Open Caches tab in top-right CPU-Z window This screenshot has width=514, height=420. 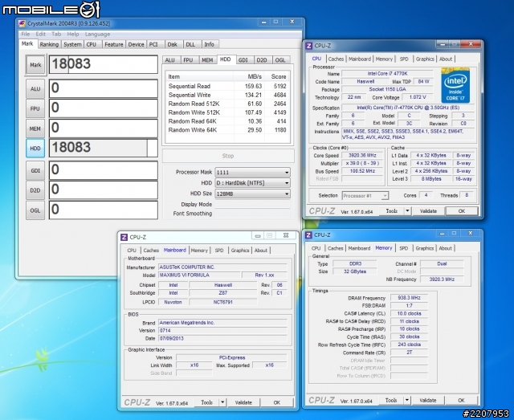[336, 59]
